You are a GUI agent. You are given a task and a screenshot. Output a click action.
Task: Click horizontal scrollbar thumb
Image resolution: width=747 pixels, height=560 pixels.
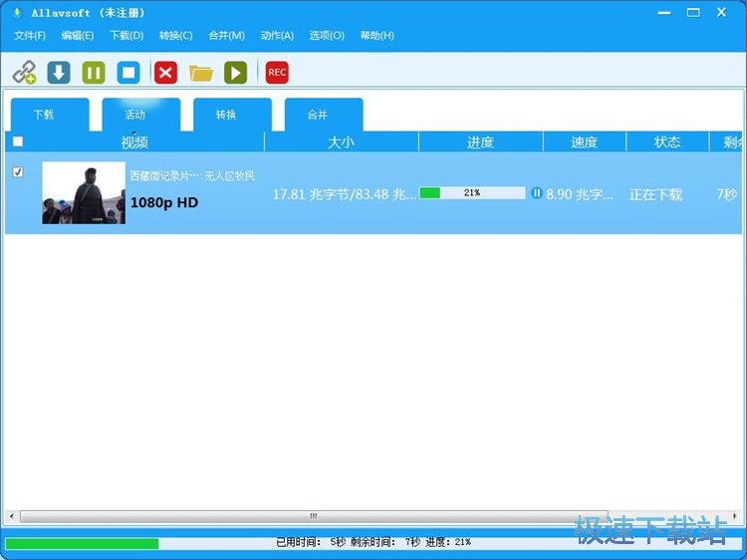314,516
